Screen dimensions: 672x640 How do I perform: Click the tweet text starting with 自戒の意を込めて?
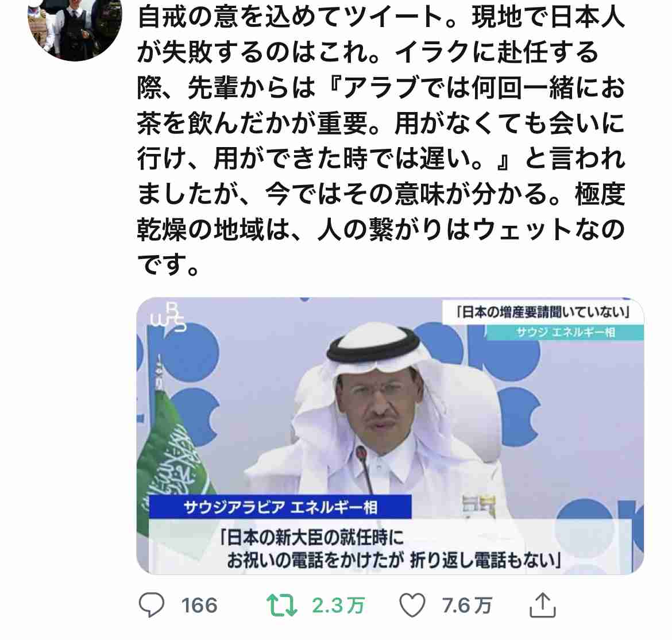(381, 140)
